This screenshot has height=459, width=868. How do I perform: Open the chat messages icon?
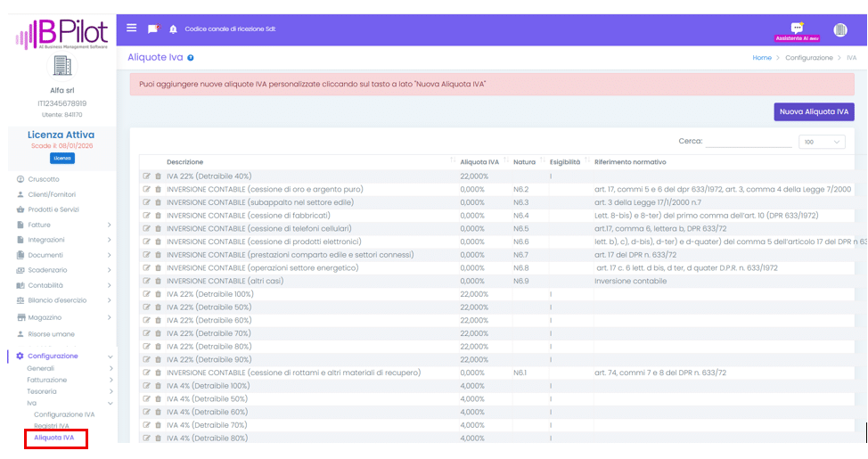153,29
